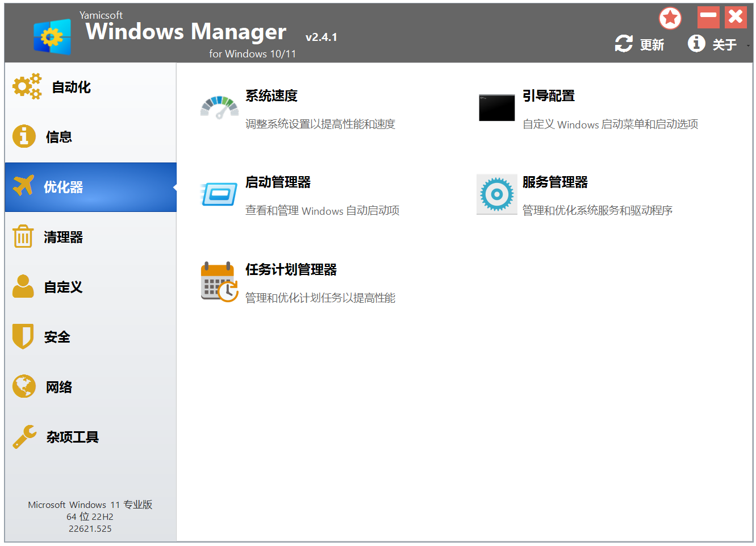Click the 网络 globe icon
756x546 pixels.
coord(24,386)
